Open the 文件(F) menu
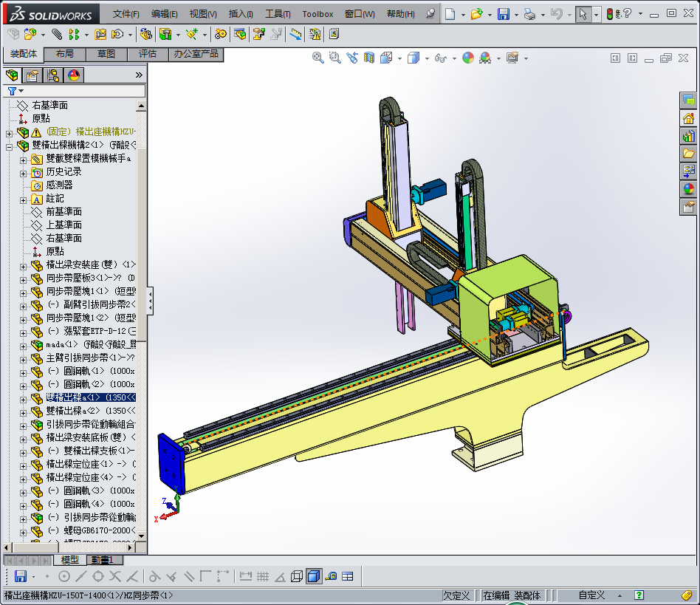700x605 pixels. tap(126, 14)
